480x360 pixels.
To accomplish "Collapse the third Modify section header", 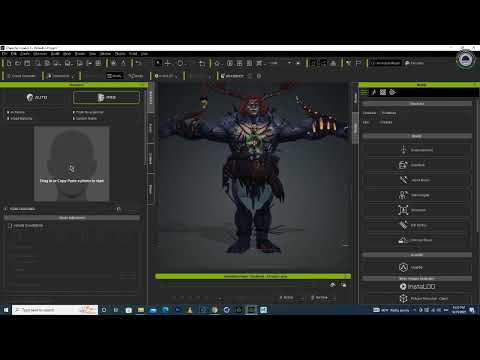I will [417, 255].
